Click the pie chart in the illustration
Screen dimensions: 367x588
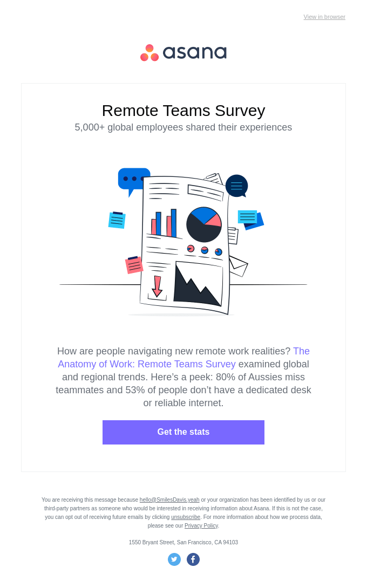pyautogui.click(x=204, y=224)
